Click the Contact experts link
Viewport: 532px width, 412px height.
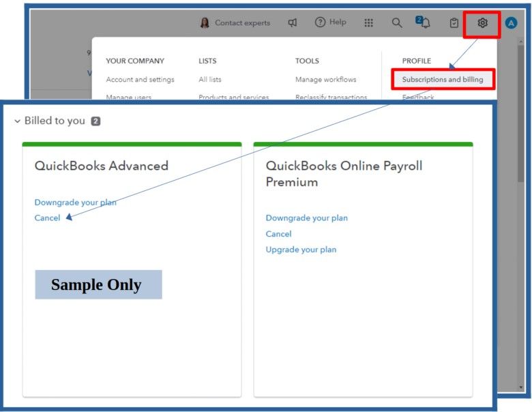coord(242,23)
